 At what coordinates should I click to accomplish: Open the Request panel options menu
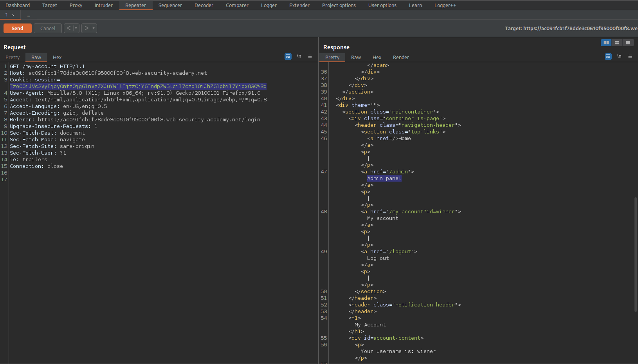[310, 56]
